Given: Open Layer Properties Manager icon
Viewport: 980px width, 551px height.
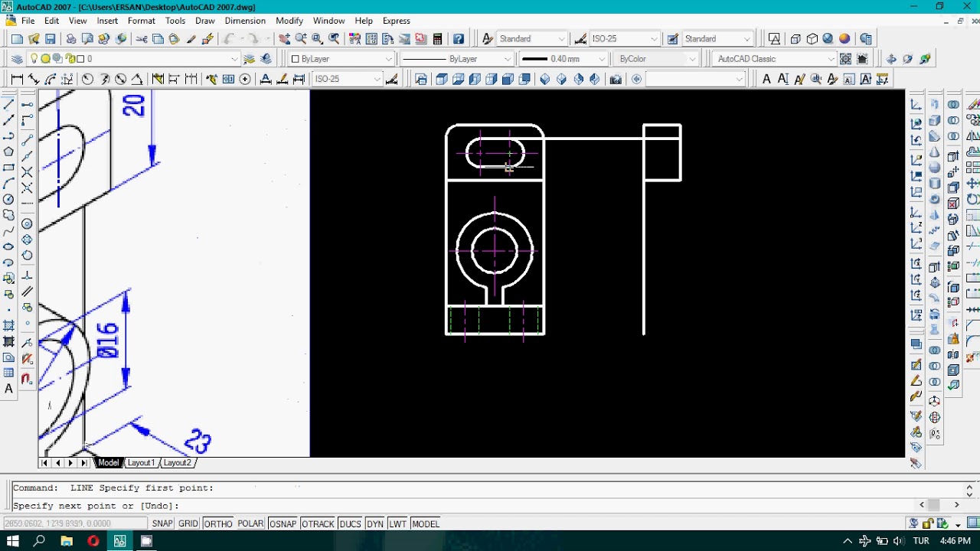Looking at the screenshot, I should click(x=17, y=59).
